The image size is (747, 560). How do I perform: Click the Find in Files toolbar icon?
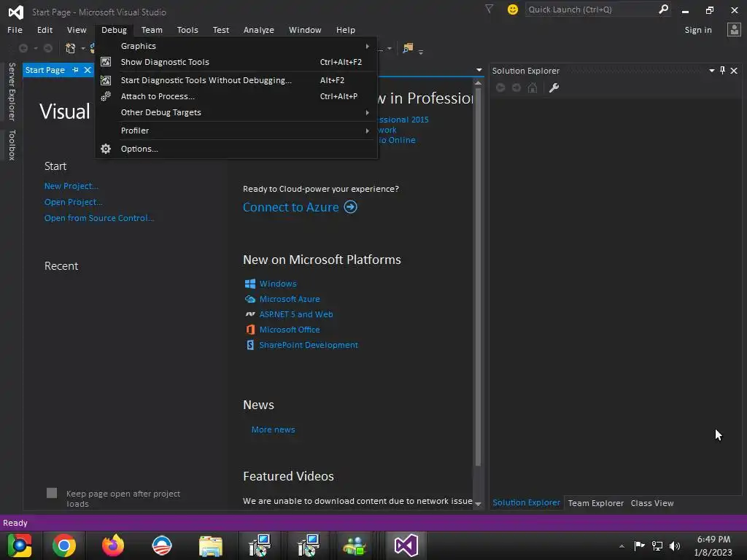(408, 47)
